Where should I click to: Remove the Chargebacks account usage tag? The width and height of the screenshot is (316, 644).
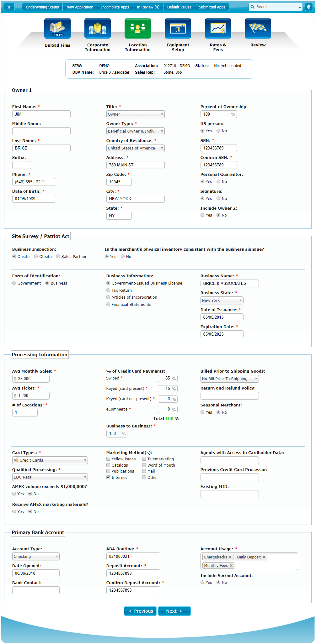[x=230, y=557]
